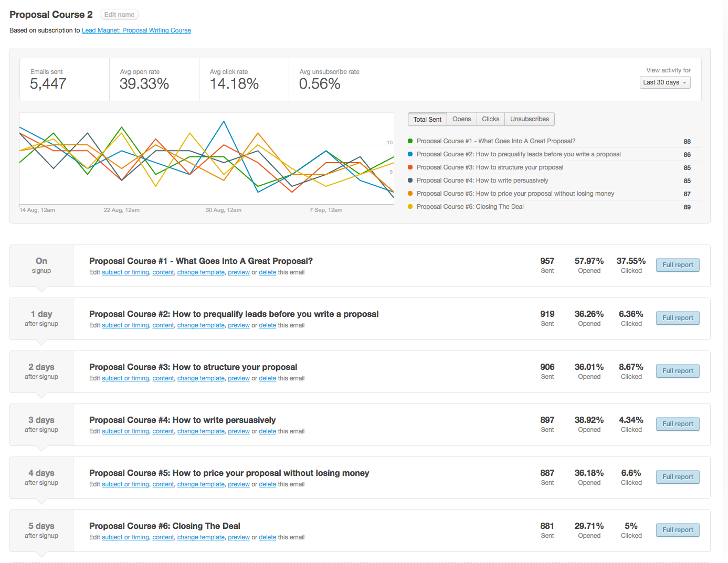Click blue dot for Proposal Course #2 legend

pyautogui.click(x=410, y=154)
